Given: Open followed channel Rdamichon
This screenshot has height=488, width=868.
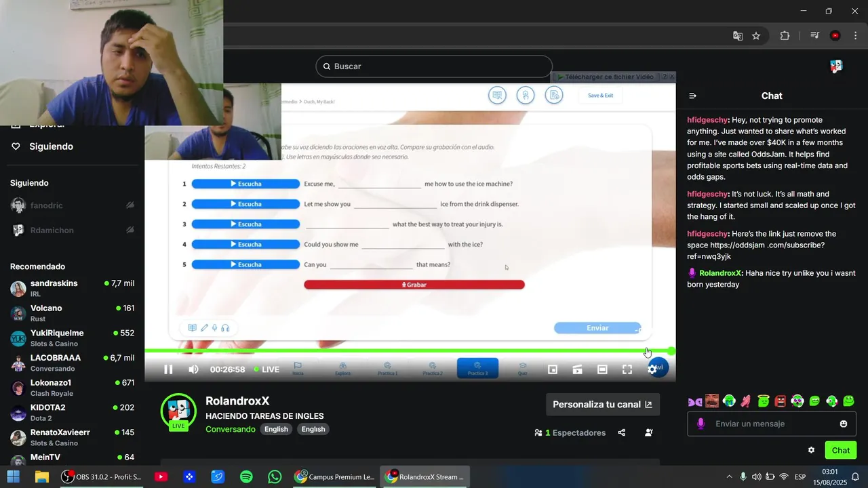Looking at the screenshot, I should [72, 230].
